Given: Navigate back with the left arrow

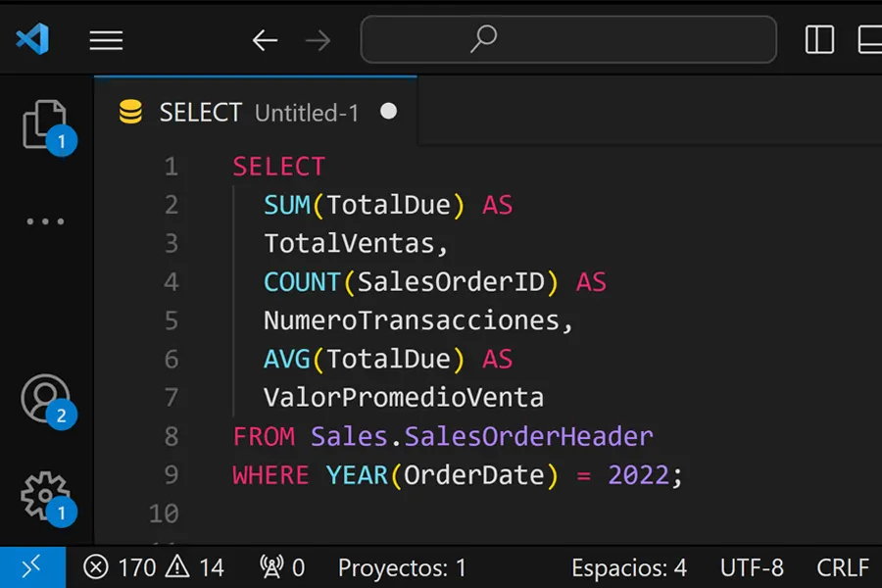Looking at the screenshot, I should [x=264, y=39].
